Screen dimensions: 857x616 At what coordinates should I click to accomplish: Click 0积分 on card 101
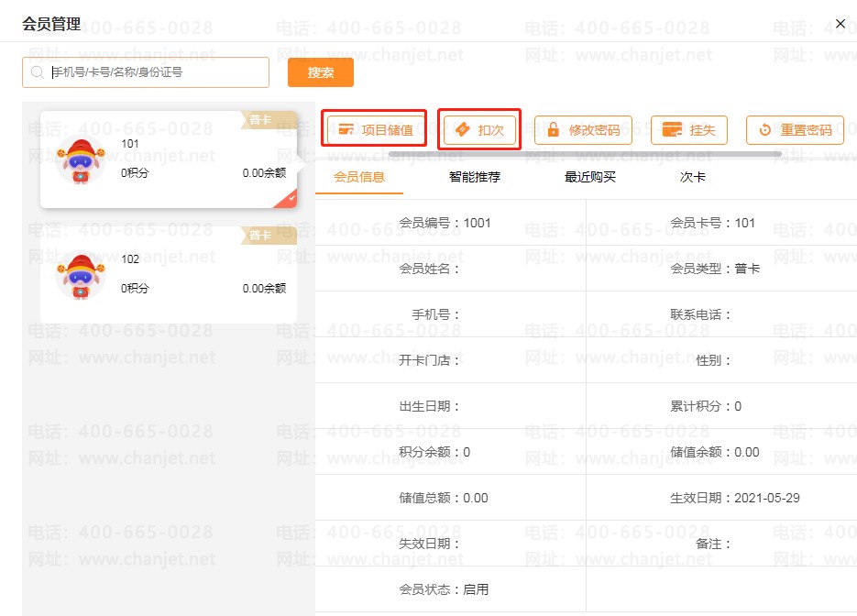[x=135, y=172]
